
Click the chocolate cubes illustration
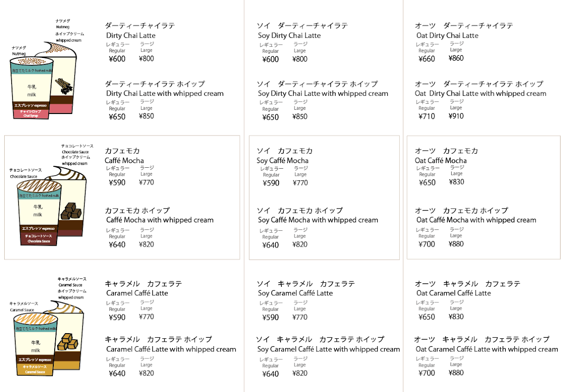coord(71,211)
